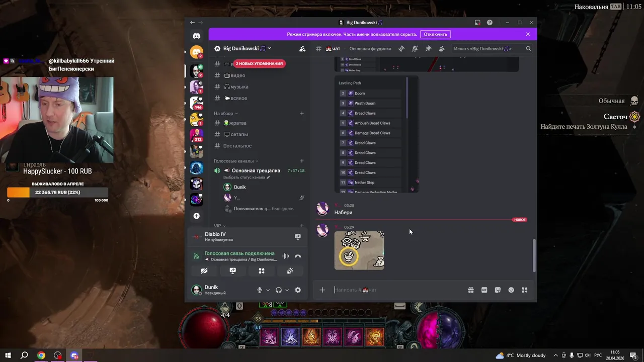Click the Искать Big Dunikowski search box
Viewport: 644px width, 362px height.
(492, 49)
